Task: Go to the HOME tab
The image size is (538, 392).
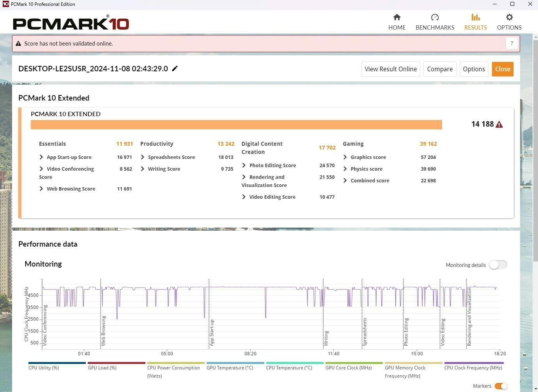Action: tap(397, 22)
